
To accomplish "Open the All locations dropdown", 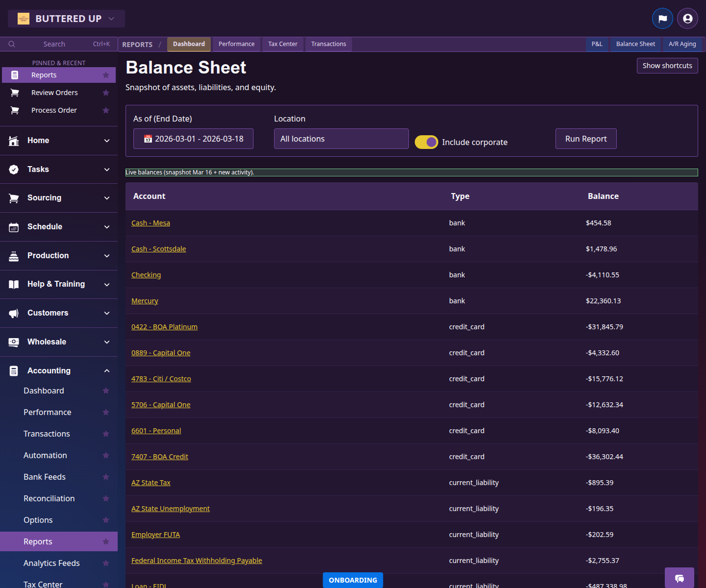I will click(x=341, y=139).
